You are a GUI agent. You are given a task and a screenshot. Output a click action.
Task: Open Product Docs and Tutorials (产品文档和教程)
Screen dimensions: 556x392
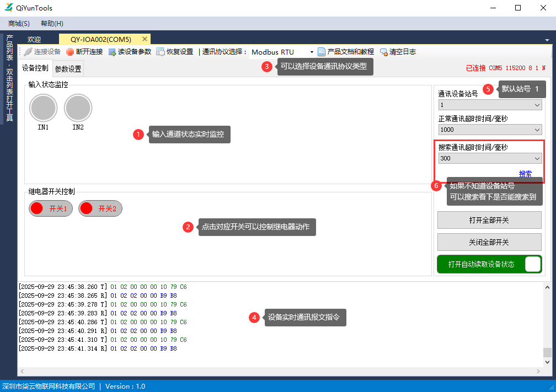click(x=322, y=52)
